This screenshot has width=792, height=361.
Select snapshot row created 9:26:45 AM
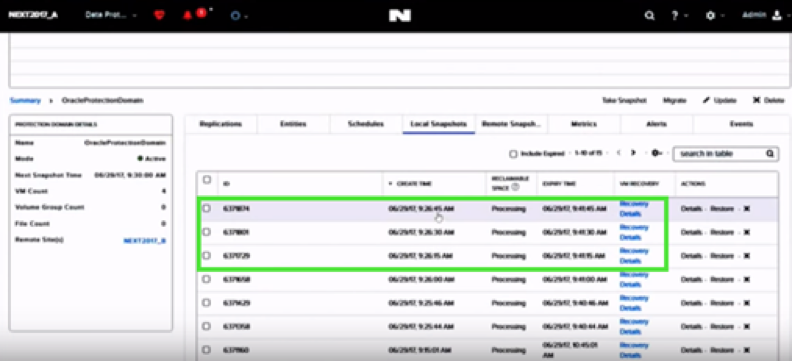(206, 208)
